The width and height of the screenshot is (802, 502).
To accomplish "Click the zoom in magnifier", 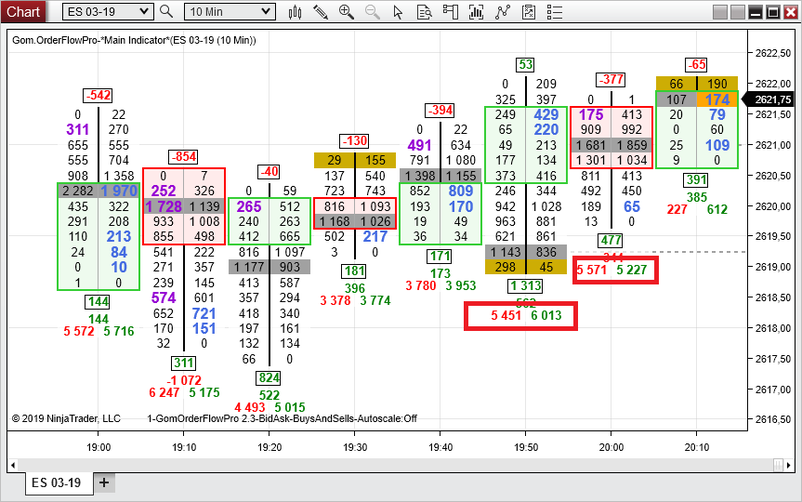I will 346,12.
